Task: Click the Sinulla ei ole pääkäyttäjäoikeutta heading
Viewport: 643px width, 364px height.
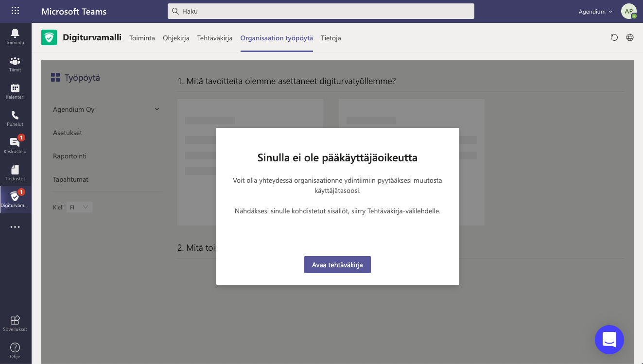Action: pyautogui.click(x=337, y=157)
